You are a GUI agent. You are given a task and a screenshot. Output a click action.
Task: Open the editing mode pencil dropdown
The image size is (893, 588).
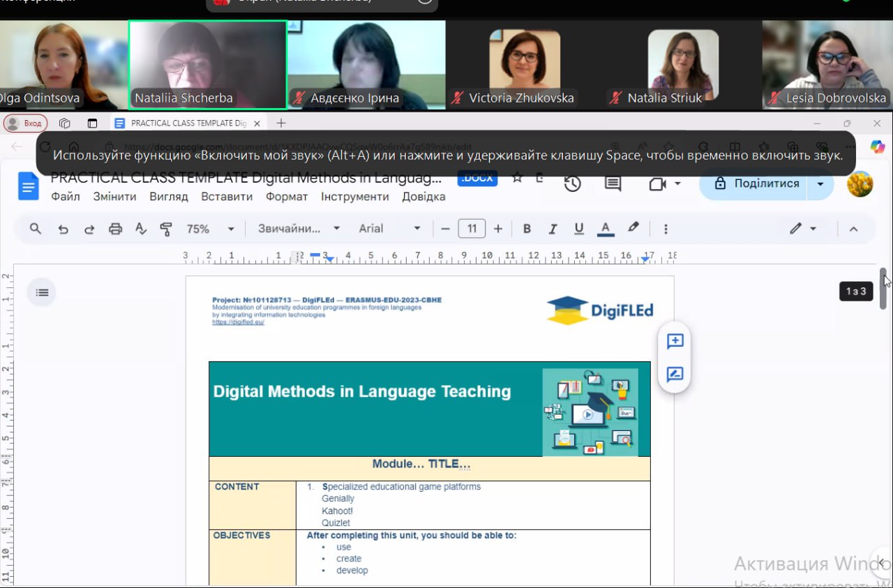click(x=802, y=229)
